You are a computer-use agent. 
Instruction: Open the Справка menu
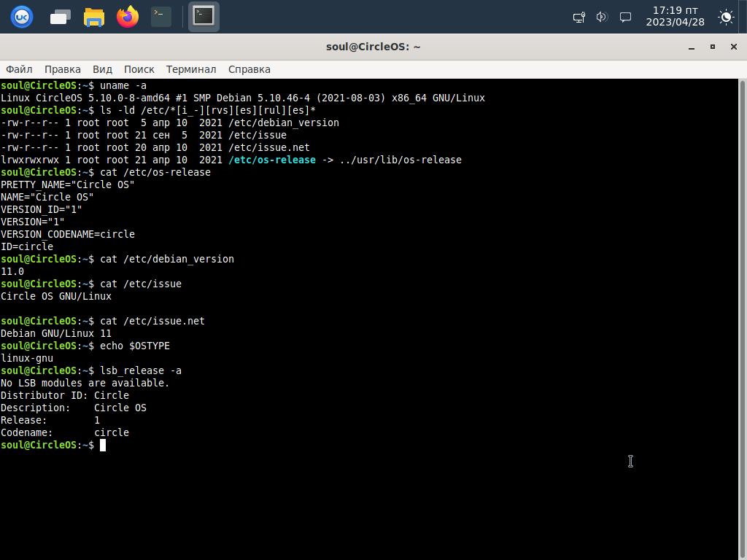pyautogui.click(x=249, y=69)
